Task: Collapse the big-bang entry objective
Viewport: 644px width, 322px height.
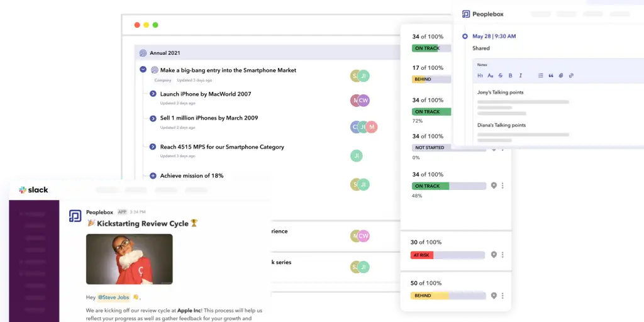Action: [x=143, y=70]
